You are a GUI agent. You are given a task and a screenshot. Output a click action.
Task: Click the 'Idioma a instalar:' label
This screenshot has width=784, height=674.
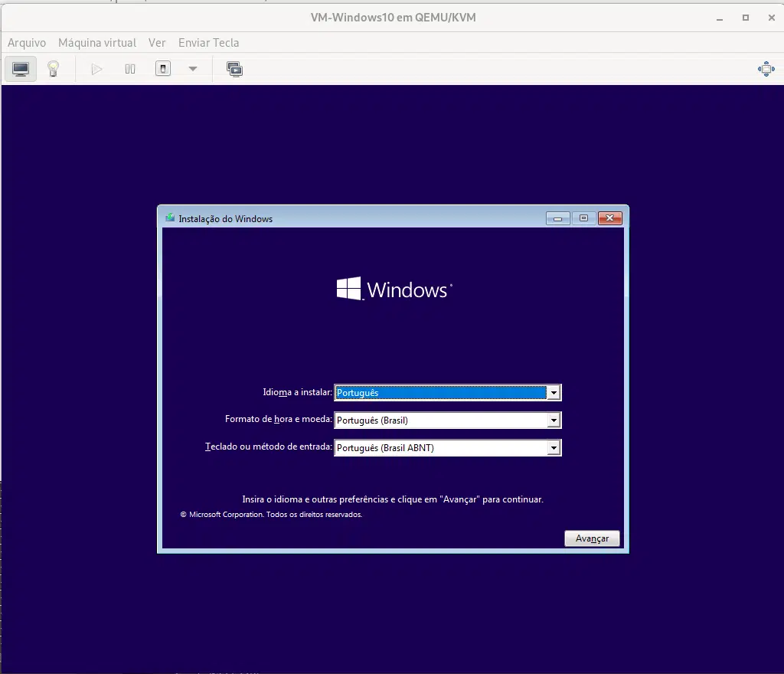pos(298,392)
